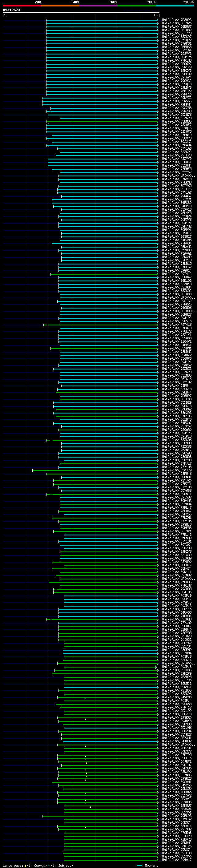The height and width of the screenshot is (868, 197).
Task: Select the UniRef100_C7ENF9 label
Action: click(x=176, y=135)
